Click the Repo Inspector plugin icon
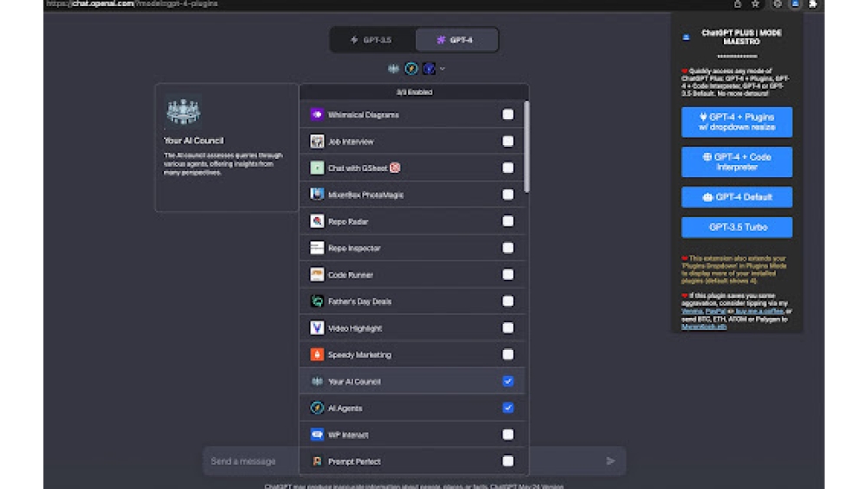Screen dimensions: 868x489 317,248
